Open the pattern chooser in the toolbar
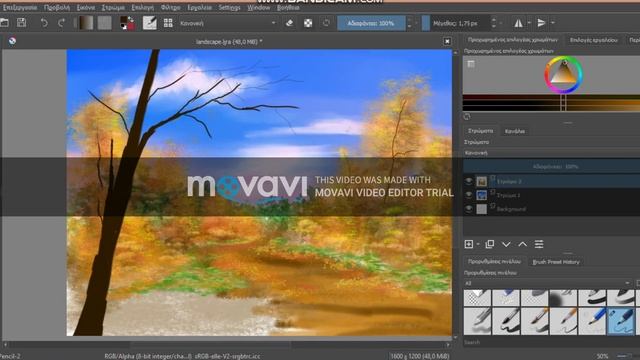This screenshot has height=360, width=640. (x=104, y=23)
